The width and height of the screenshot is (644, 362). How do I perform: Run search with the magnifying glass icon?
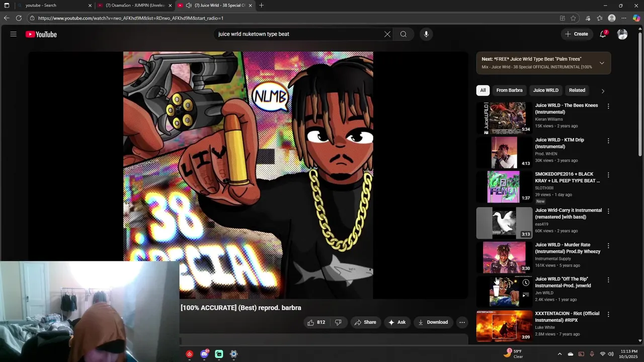[x=404, y=34]
